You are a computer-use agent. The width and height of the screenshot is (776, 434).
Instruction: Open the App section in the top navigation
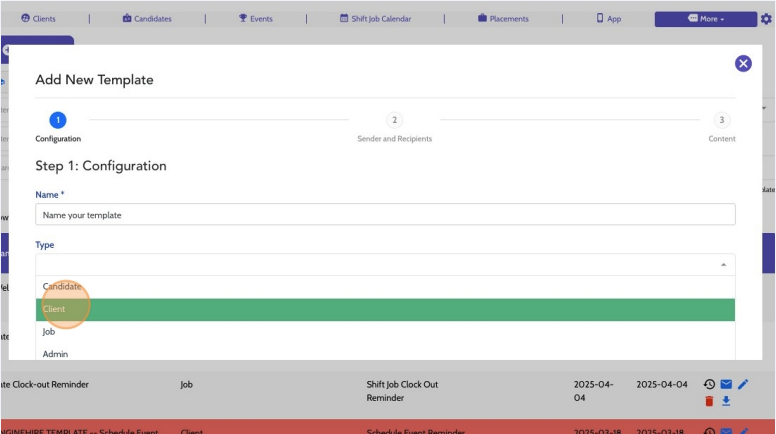608,18
